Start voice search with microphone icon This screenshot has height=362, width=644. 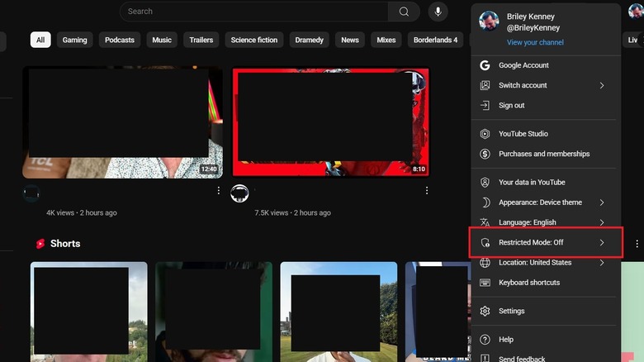437,12
